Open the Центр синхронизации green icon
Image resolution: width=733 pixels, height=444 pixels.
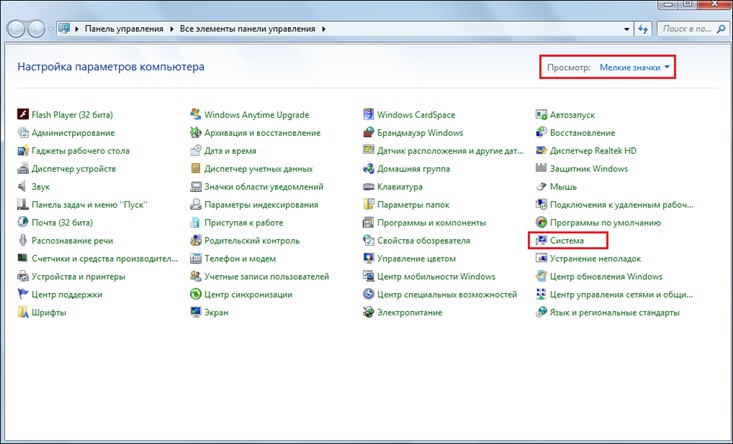[196, 294]
